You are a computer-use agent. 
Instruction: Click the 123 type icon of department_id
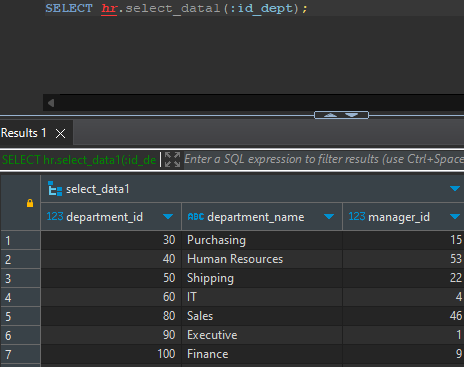(x=55, y=216)
